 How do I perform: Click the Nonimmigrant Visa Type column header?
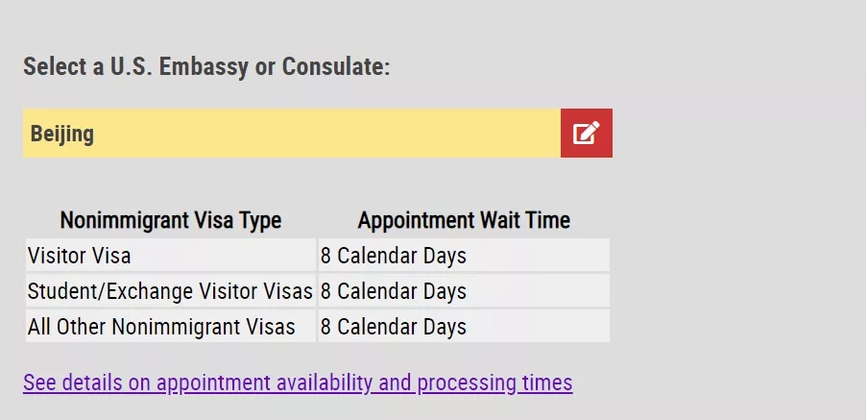[x=171, y=220]
